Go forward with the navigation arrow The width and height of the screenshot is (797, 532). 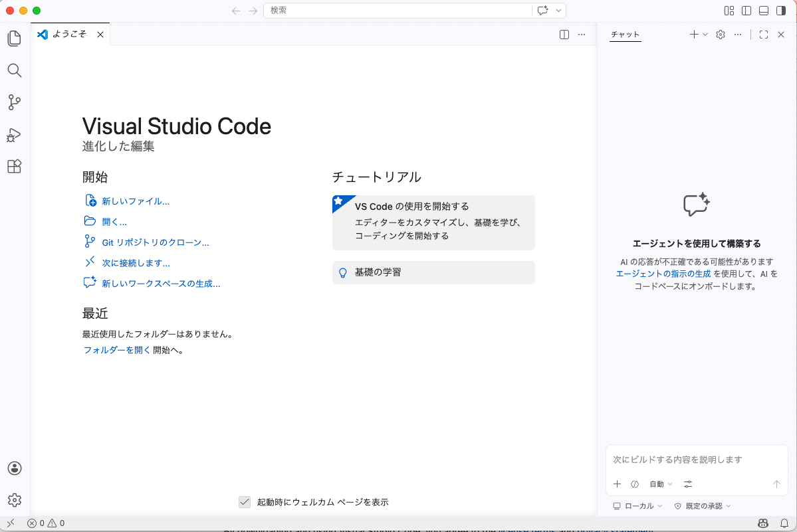253,11
